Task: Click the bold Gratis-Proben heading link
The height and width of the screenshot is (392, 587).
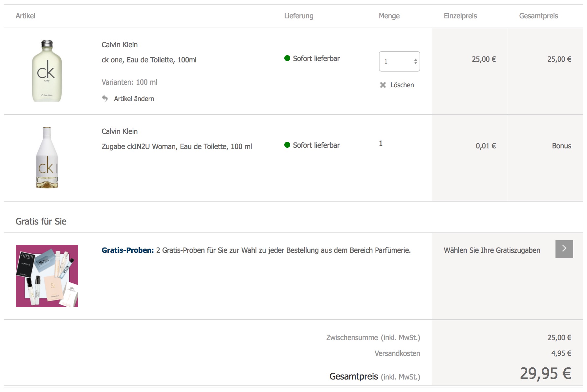Action: point(128,250)
